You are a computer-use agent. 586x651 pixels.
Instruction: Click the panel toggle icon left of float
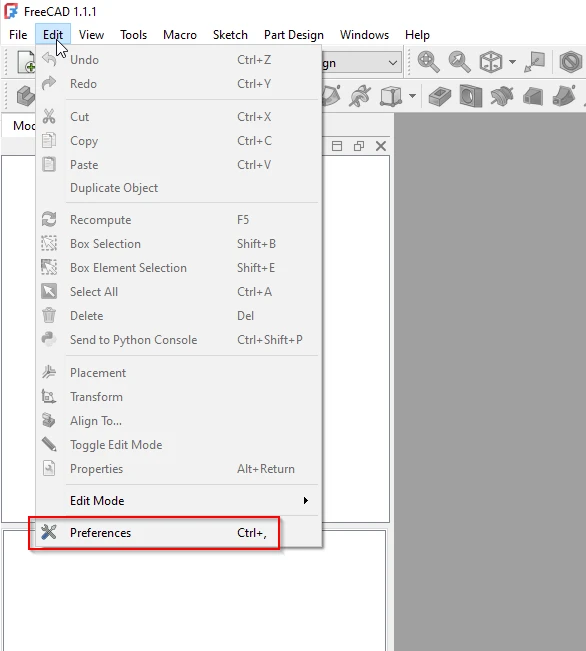point(337,146)
